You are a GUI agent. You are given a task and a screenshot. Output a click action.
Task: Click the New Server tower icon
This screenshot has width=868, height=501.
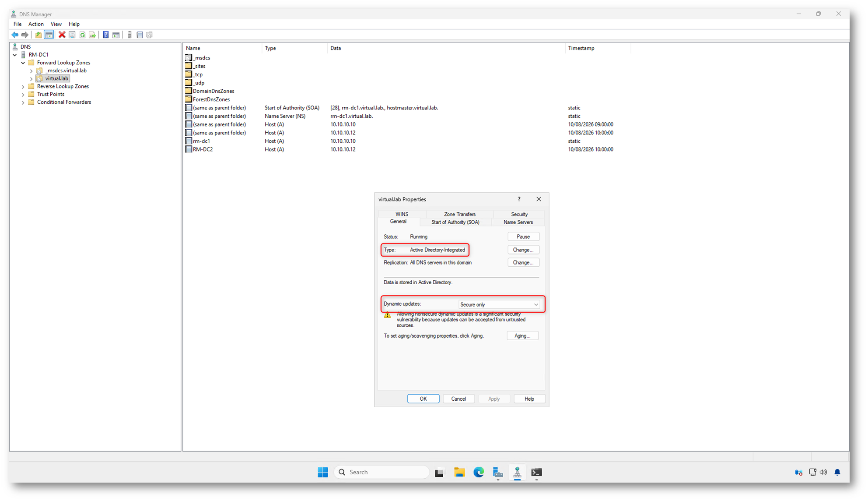(129, 35)
